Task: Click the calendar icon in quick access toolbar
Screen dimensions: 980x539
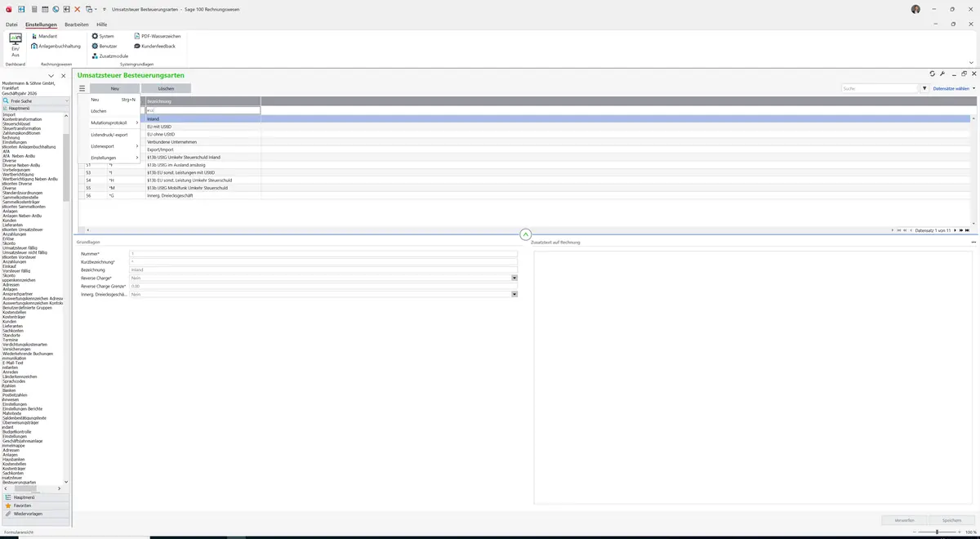Action: [x=44, y=9]
